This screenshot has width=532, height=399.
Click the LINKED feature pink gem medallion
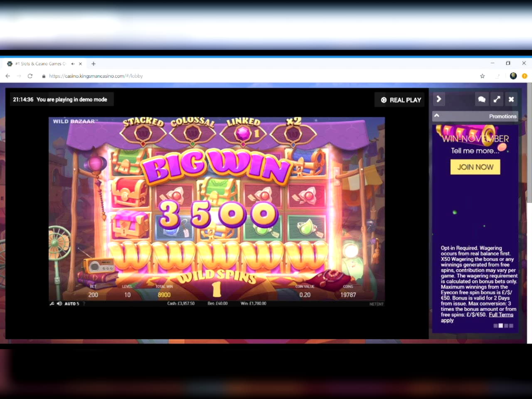point(243,134)
